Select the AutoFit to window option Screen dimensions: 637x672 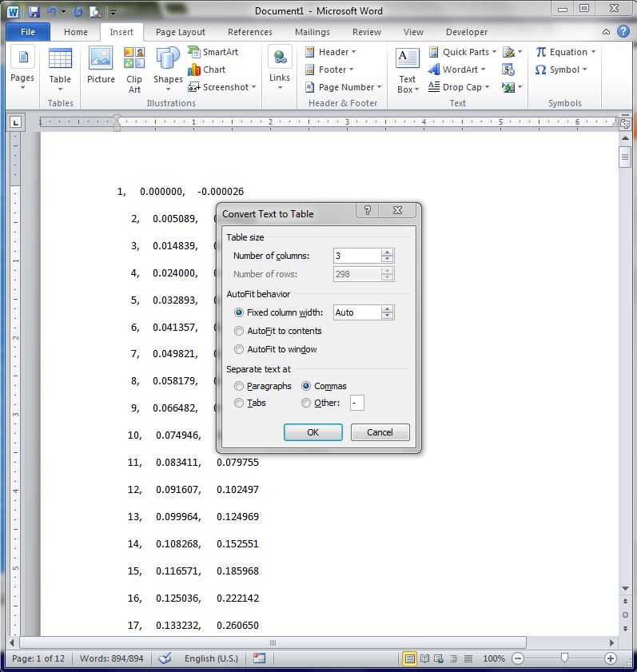coord(239,349)
